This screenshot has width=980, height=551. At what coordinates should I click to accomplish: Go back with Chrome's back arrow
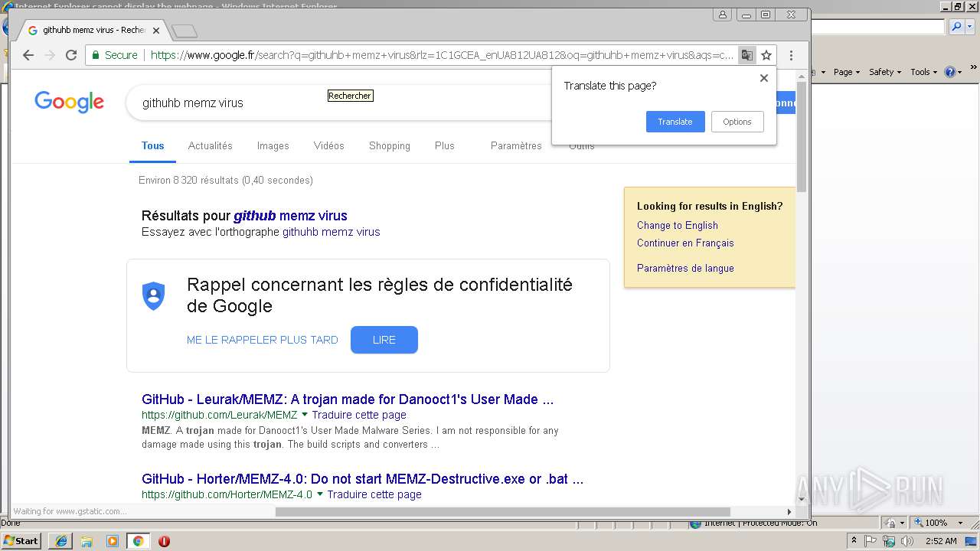pyautogui.click(x=28, y=55)
